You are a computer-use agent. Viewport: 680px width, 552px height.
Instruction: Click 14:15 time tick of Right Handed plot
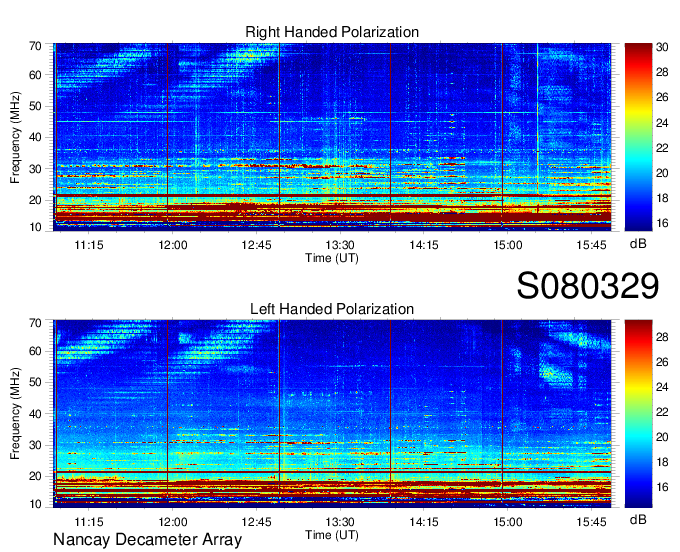pyautogui.click(x=424, y=245)
